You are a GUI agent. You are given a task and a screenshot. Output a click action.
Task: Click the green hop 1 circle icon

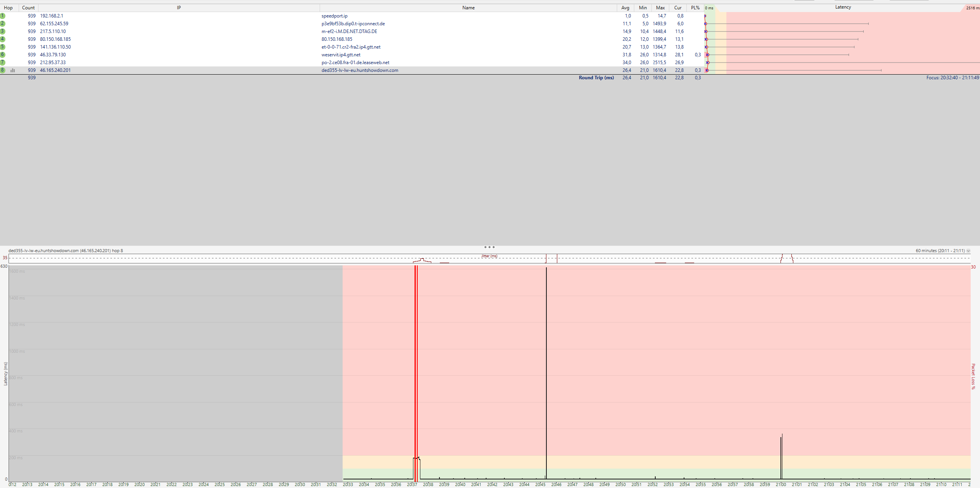pos(2,16)
